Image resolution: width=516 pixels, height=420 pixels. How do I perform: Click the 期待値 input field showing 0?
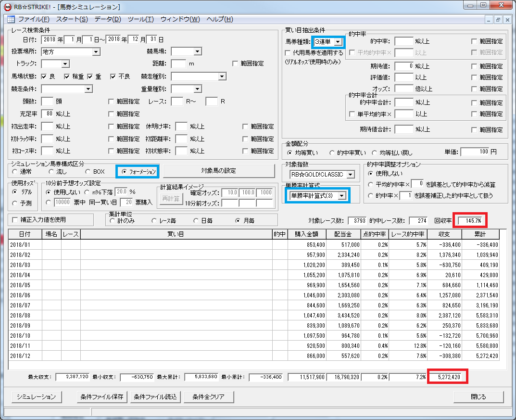click(x=404, y=66)
